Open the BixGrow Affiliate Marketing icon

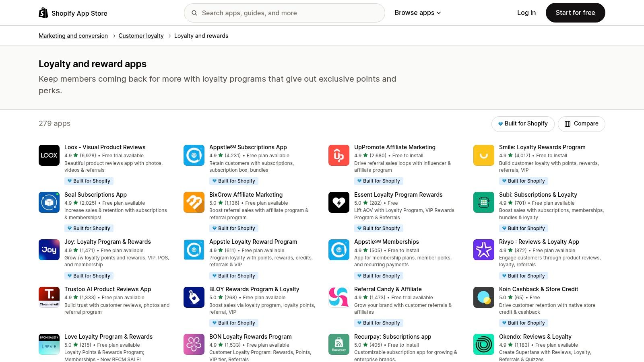click(x=194, y=202)
